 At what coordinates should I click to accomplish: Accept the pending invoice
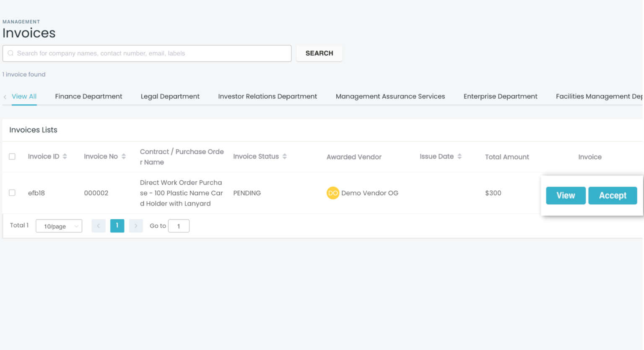pyautogui.click(x=613, y=195)
